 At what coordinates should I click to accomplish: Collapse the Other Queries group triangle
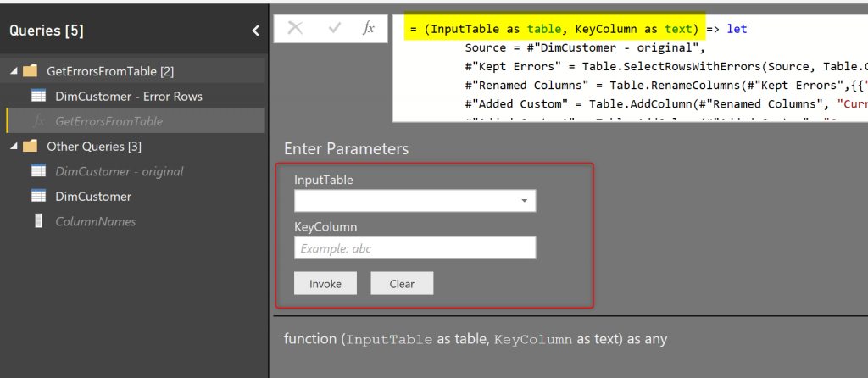14,147
